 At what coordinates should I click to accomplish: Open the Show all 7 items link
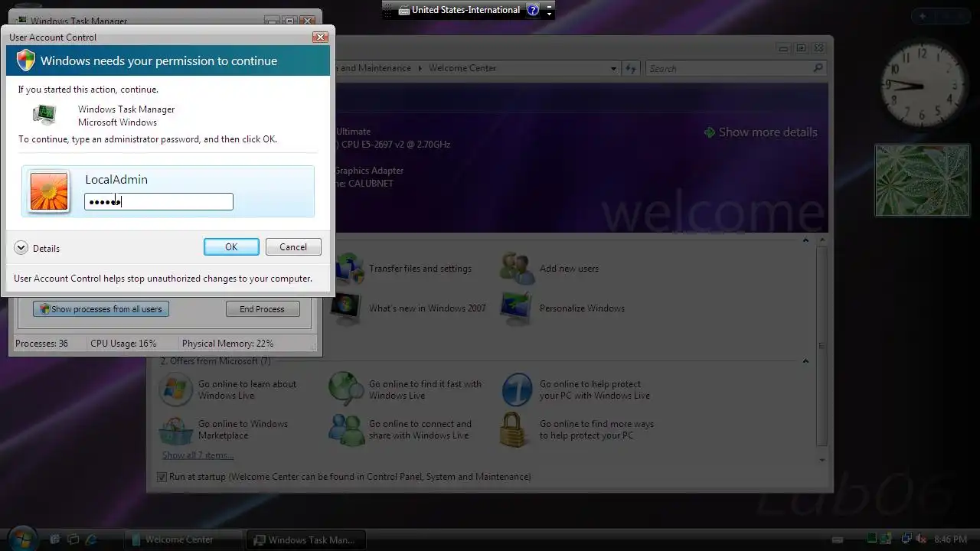coord(198,455)
